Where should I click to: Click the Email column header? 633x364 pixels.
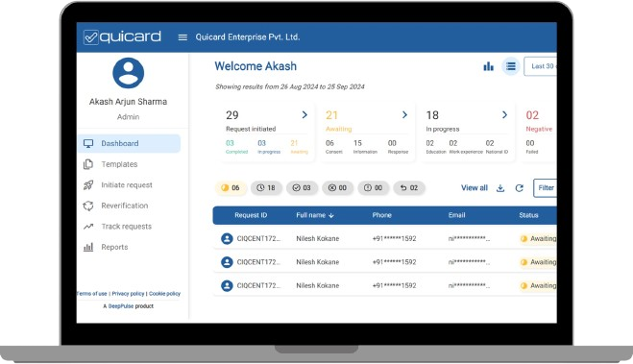(456, 215)
